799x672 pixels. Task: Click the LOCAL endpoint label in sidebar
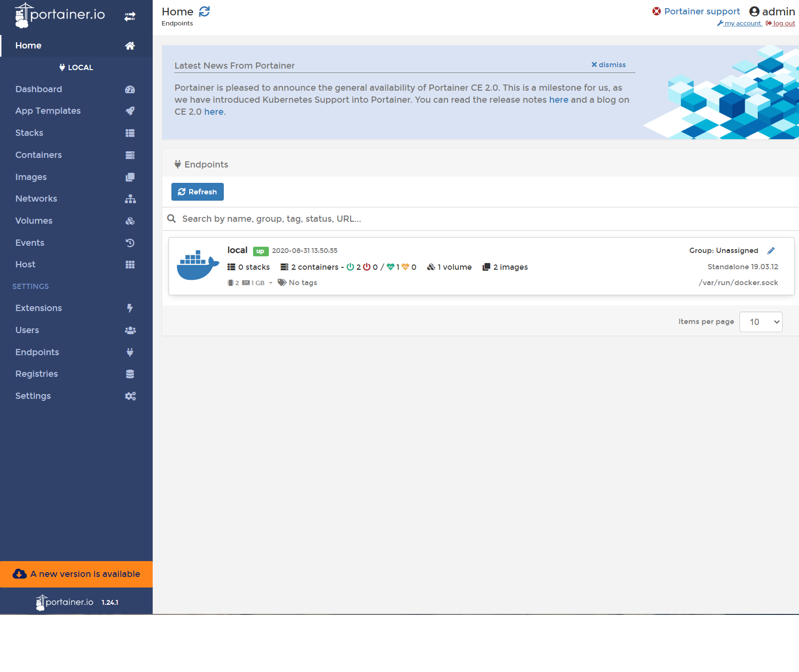click(x=76, y=68)
